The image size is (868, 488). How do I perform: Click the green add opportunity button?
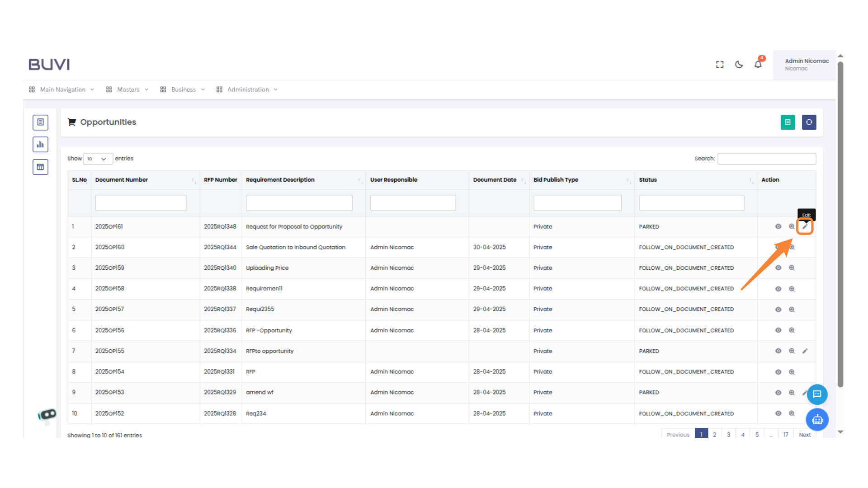[788, 122]
